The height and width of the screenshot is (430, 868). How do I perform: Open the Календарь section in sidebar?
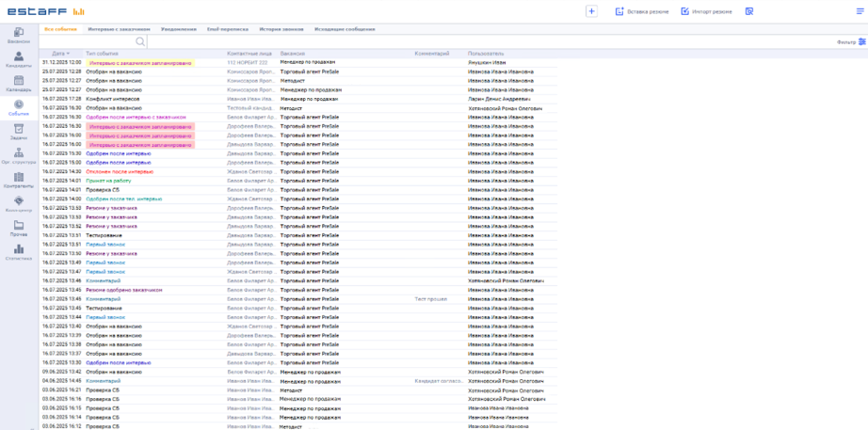19,84
